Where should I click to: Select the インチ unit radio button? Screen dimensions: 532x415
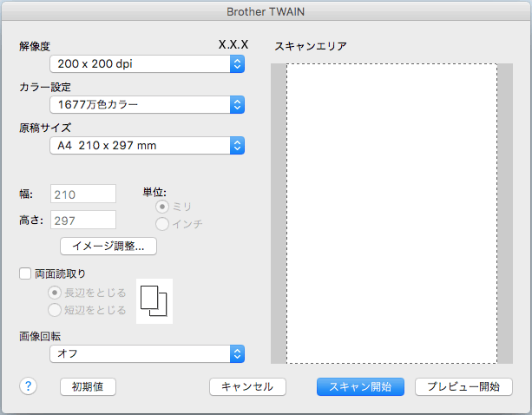coord(162,224)
